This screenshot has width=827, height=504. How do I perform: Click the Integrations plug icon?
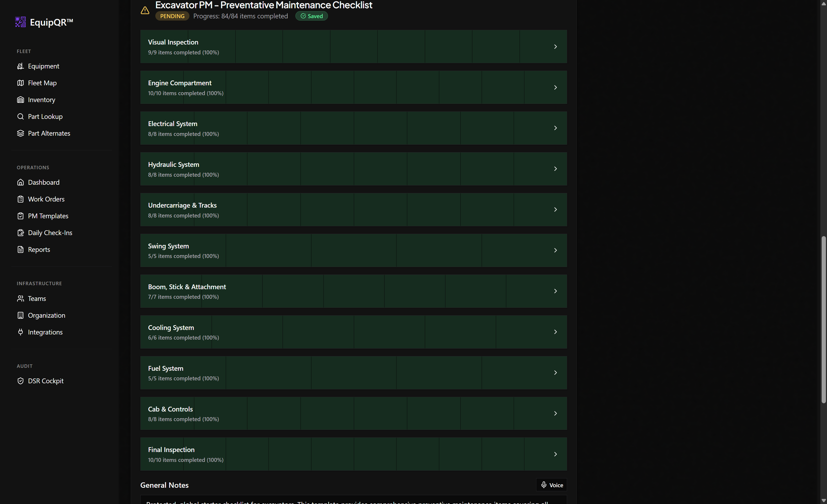point(21,332)
